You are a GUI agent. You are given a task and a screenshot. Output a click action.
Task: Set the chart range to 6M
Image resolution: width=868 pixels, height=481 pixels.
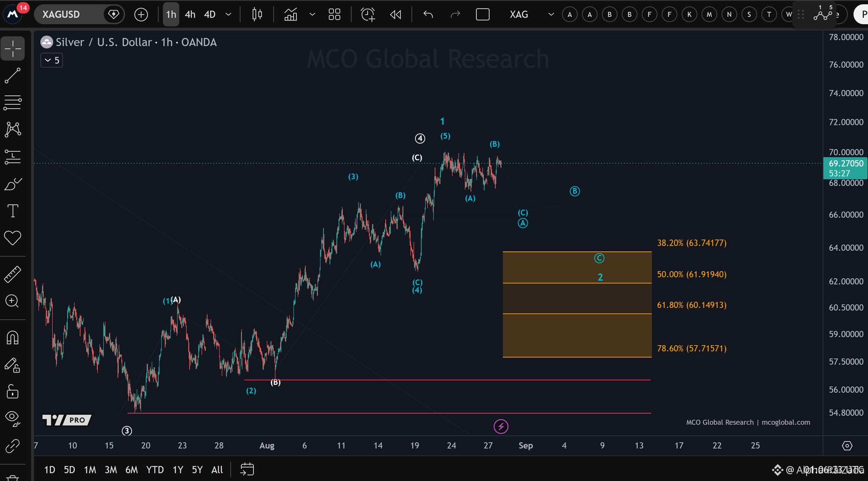131,470
